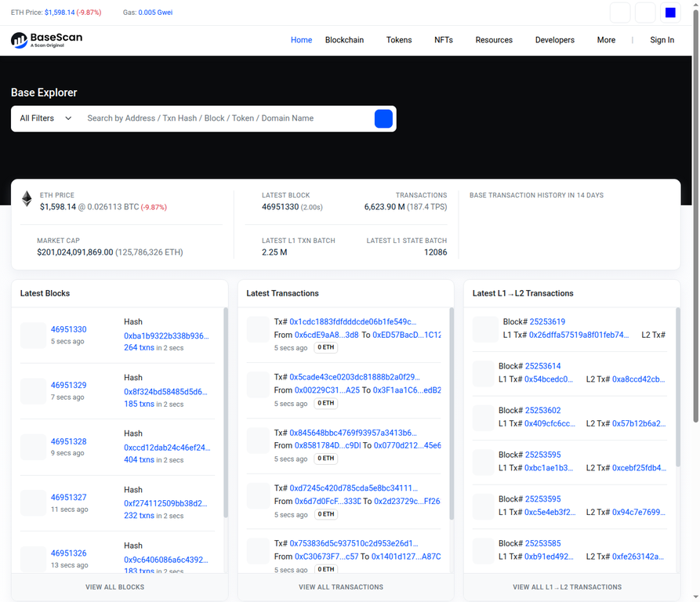Screen dimensions: 700x602
Task: Click icon beside L1 Block# 25253614
Action: pyautogui.click(x=484, y=374)
